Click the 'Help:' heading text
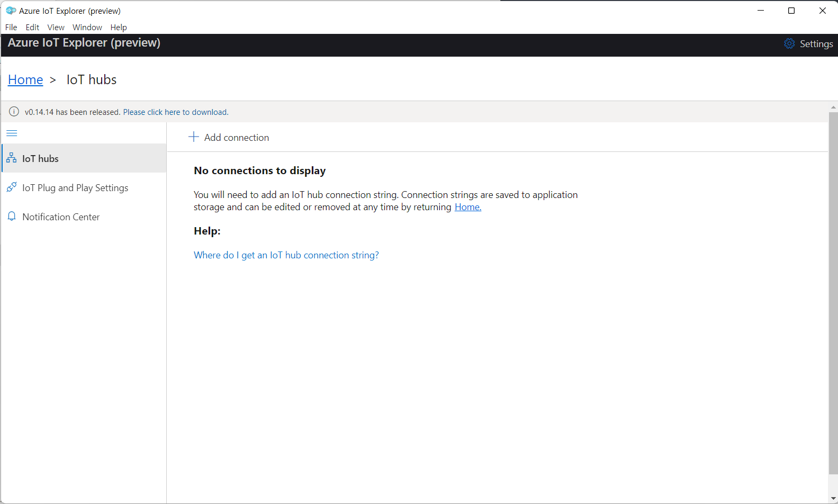 click(207, 231)
